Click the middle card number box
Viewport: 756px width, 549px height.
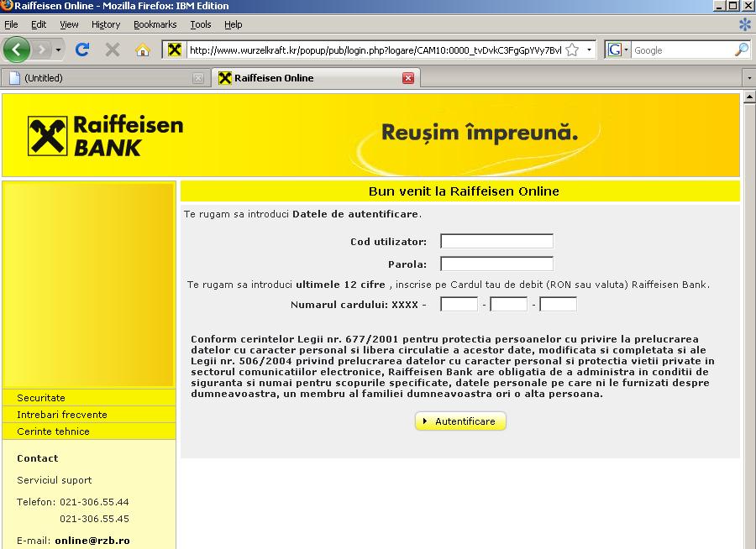click(509, 304)
